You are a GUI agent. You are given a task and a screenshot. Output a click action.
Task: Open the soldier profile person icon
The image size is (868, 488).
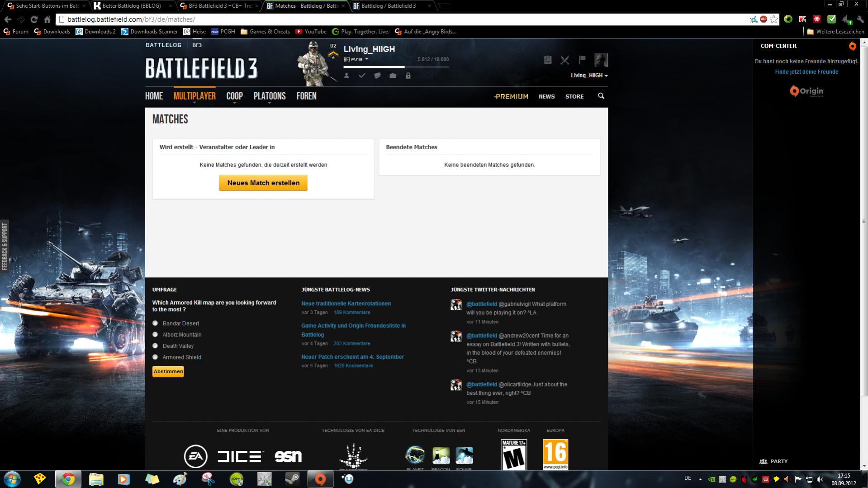pyautogui.click(x=346, y=76)
